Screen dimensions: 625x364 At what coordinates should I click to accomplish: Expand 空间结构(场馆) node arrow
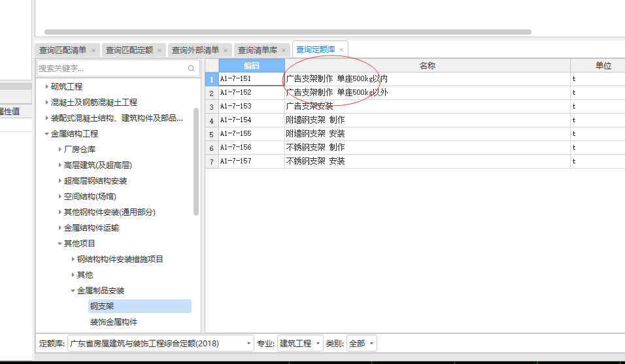pyautogui.click(x=59, y=196)
